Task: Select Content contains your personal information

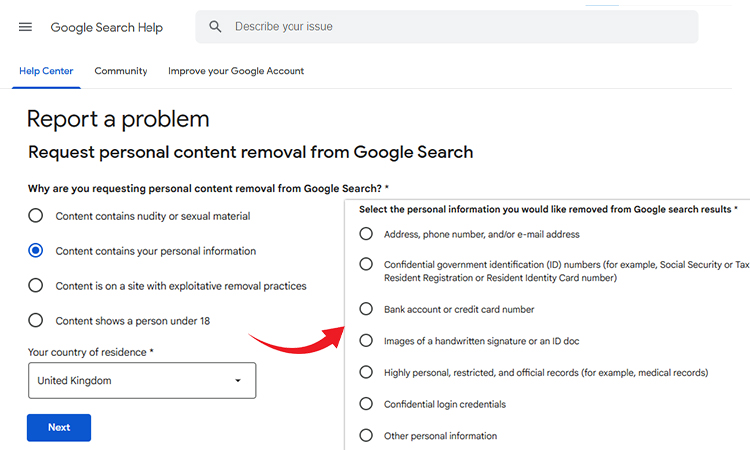Action: pyautogui.click(x=35, y=251)
